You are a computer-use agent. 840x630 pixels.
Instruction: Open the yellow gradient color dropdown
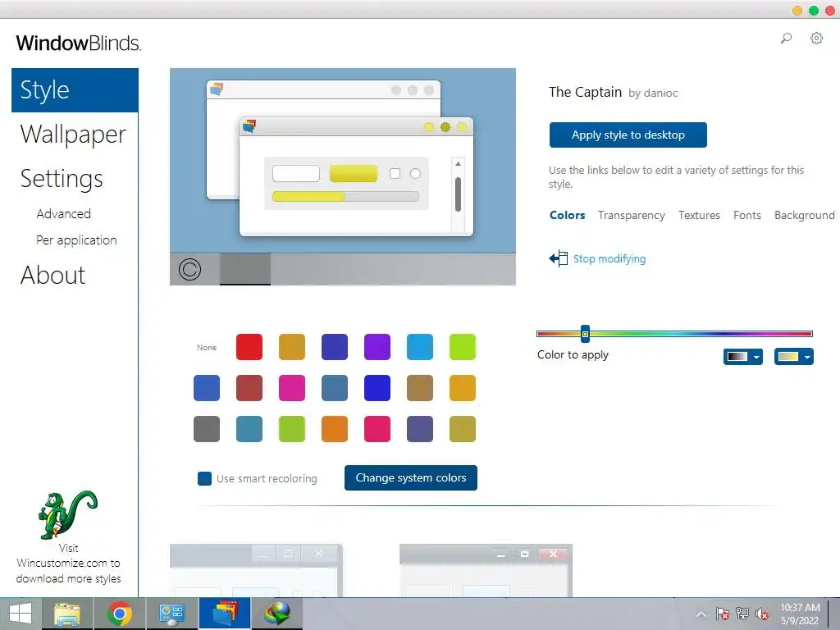point(794,357)
